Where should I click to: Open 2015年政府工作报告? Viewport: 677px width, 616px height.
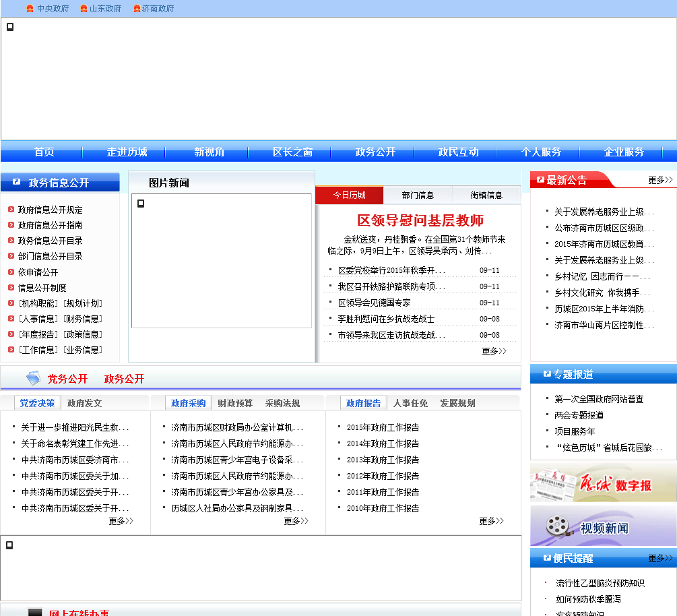pos(383,427)
